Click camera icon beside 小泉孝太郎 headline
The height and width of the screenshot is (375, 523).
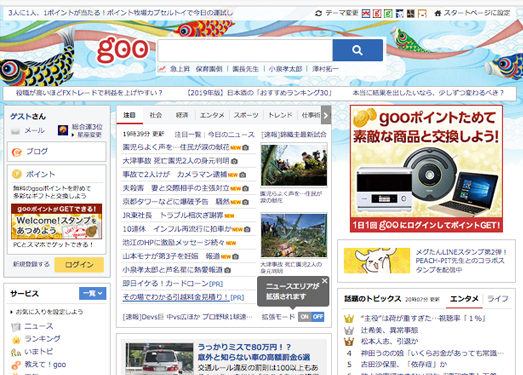click(227, 270)
